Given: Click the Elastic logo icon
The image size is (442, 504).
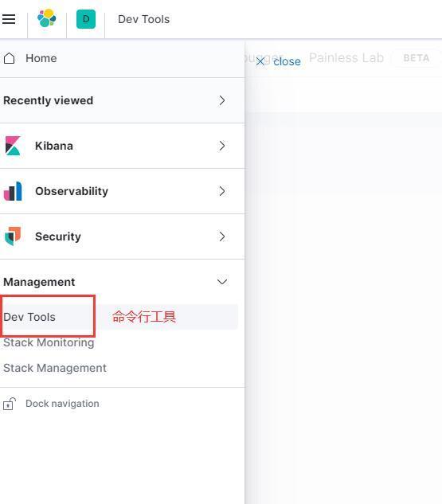Looking at the screenshot, I should click(47, 18).
